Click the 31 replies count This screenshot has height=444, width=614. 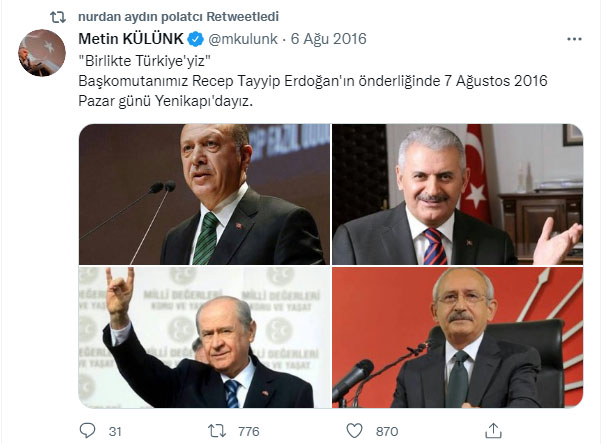tap(115, 431)
